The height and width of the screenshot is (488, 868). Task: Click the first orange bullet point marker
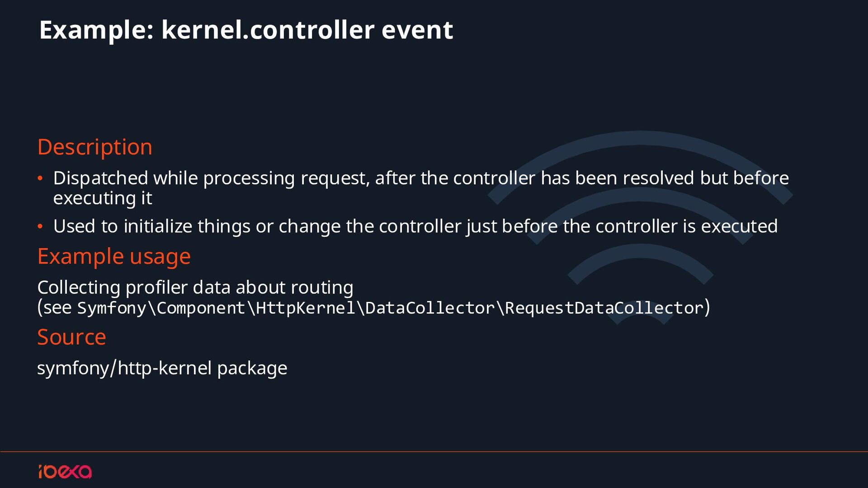pos(40,178)
